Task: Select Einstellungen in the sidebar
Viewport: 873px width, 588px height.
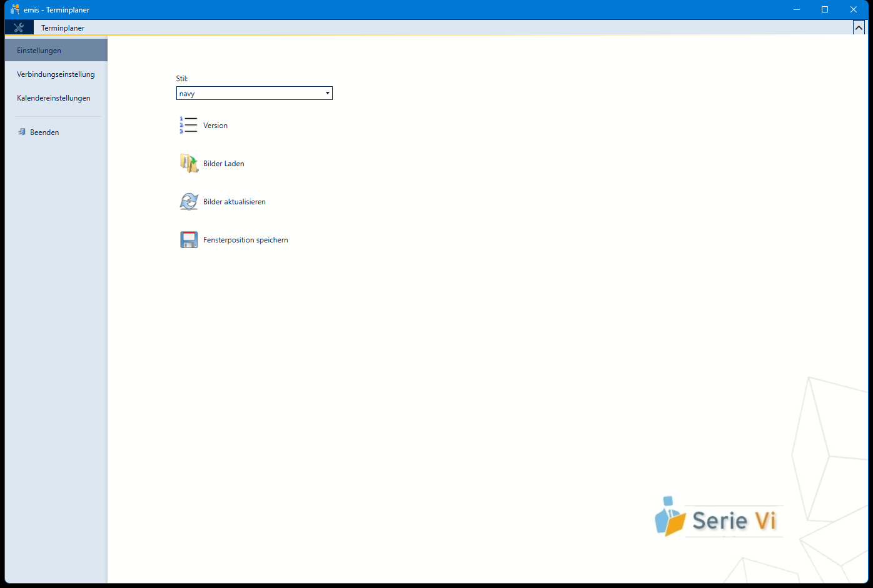Action: (x=56, y=51)
